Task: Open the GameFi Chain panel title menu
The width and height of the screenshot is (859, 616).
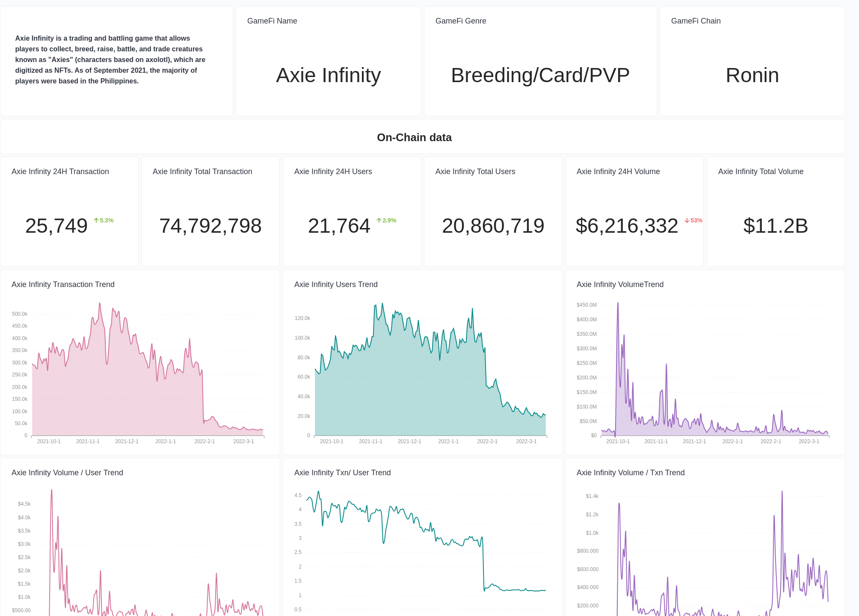Action: coord(696,21)
